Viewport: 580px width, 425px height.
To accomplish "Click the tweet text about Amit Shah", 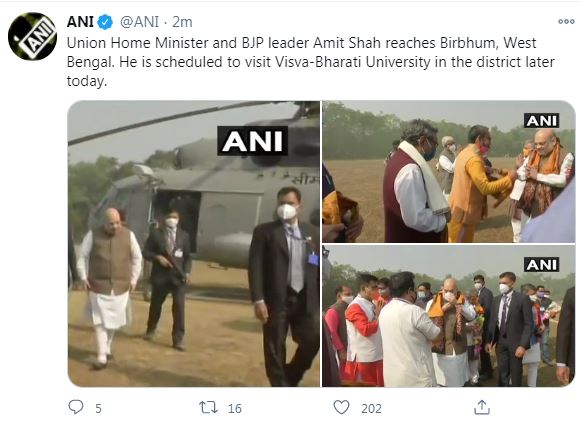I will click(311, 62).
